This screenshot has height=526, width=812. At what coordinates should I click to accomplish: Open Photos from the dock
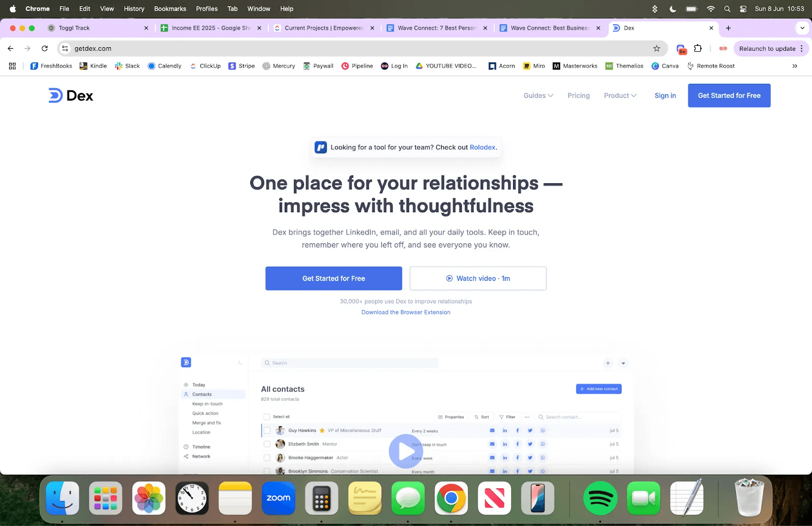pos(149,498)
